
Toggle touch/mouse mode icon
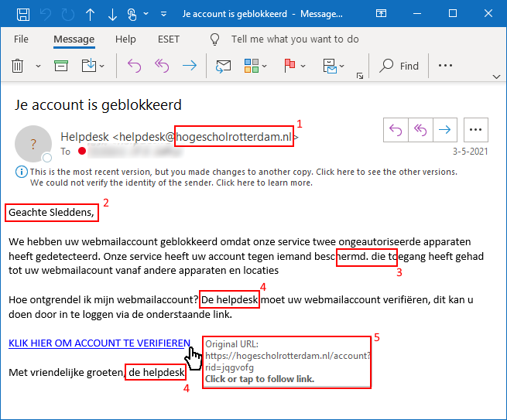[132, 15]
